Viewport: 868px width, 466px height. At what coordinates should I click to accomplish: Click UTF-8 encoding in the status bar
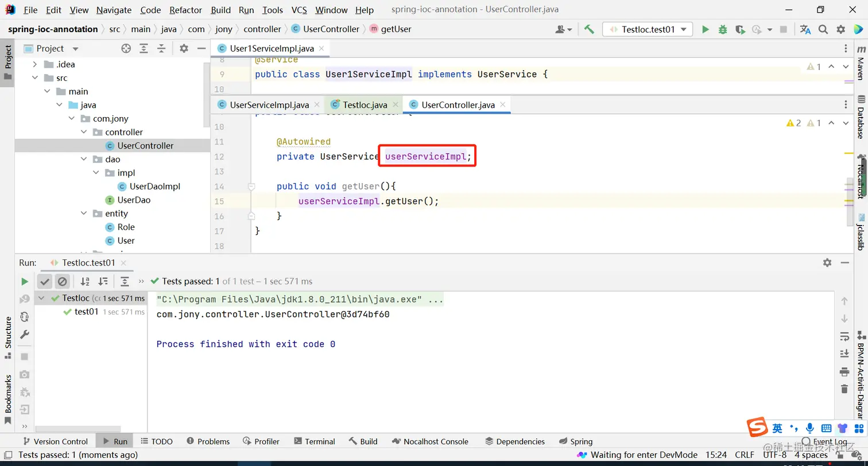[x=774, y=455]
